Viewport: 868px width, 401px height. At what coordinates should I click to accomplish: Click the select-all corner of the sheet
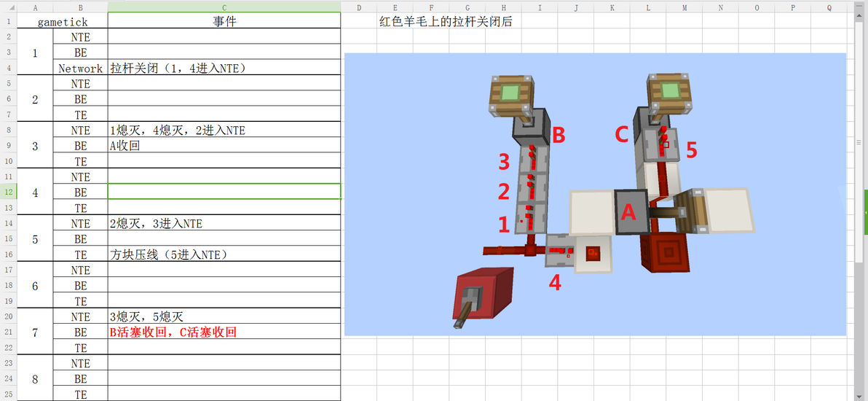point(8,8)
